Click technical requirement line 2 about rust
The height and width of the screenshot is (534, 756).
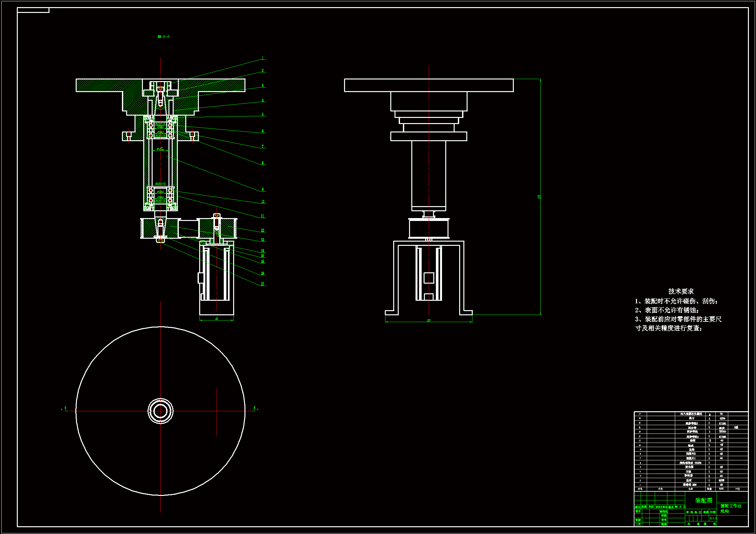click(x=667, y=310)
